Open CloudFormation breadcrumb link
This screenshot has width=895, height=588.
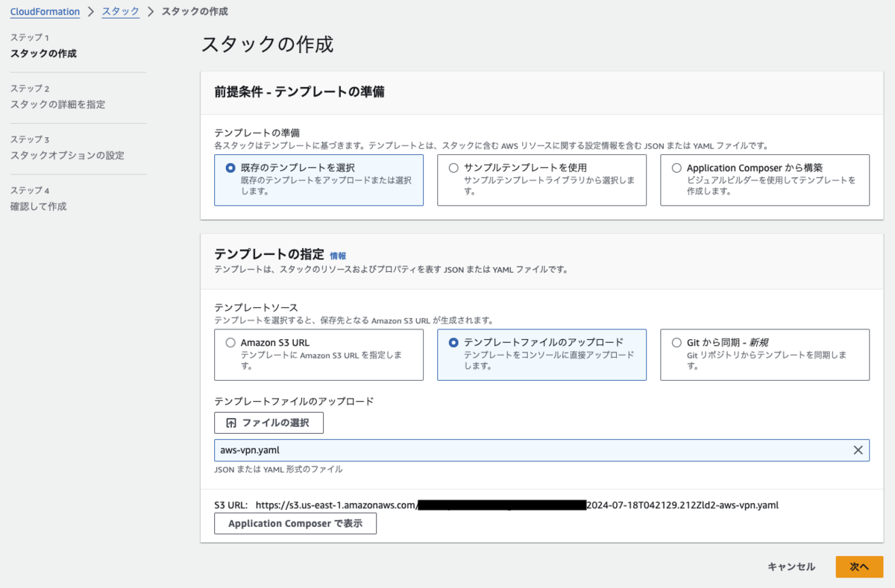point(45,12)
